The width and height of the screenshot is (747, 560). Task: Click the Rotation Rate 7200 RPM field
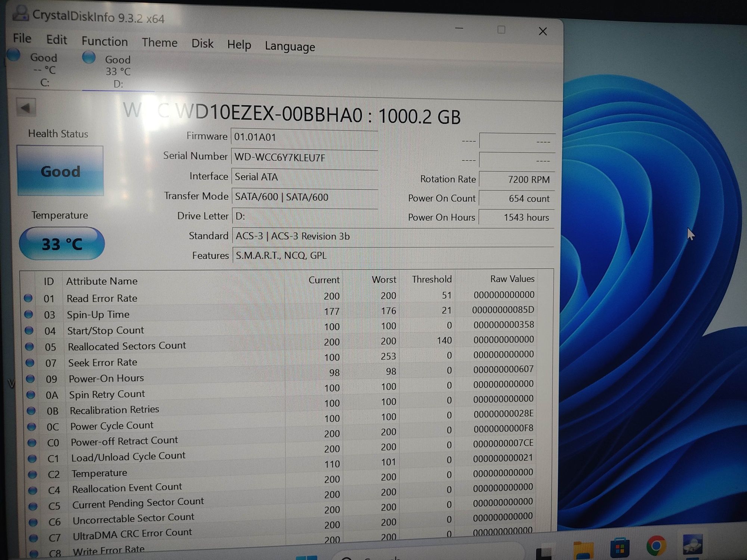(517, 180)
